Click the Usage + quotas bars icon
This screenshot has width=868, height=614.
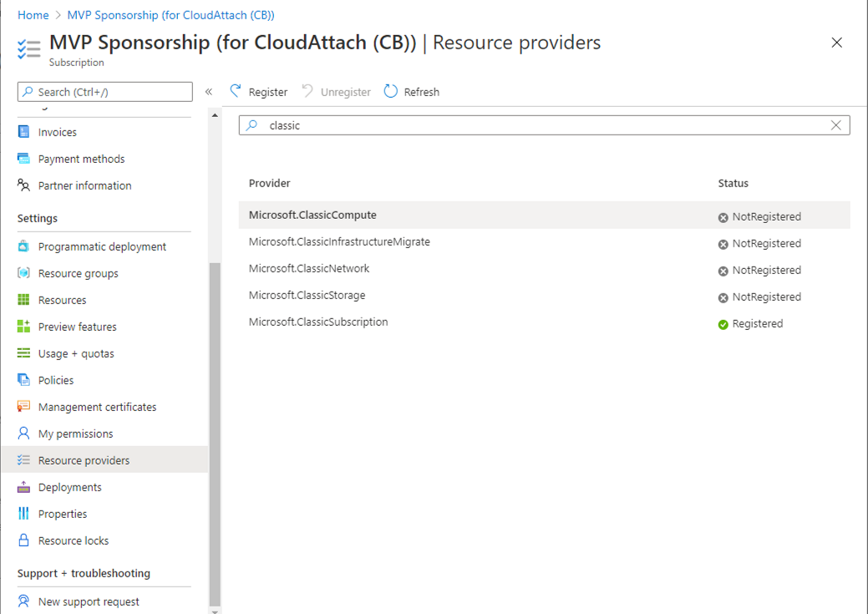point(23,353)
